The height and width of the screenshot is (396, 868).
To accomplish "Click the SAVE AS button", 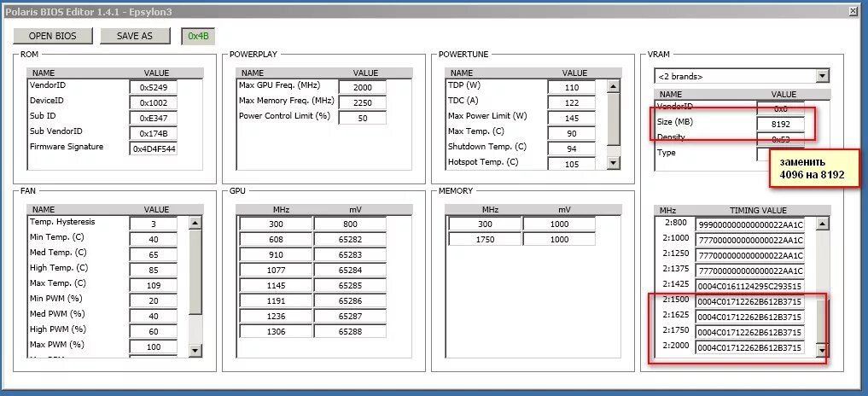I will [x=135, y=36].
